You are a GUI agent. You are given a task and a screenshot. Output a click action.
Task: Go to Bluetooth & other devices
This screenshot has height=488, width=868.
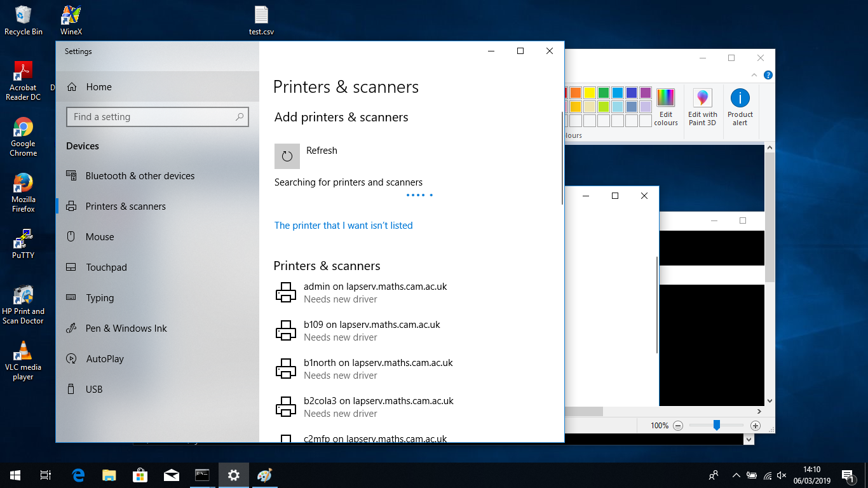point(140,176)
